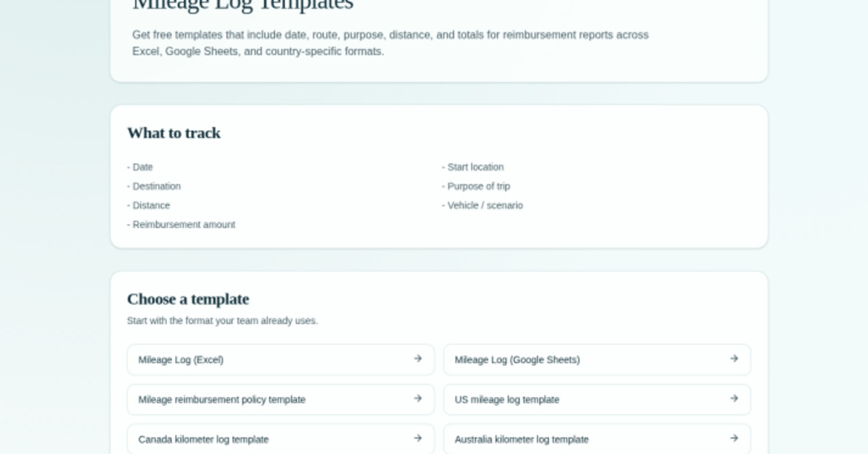Click "Start with the format your team already uses."
This screenshot has width=868, height=454.
[223, 321]
